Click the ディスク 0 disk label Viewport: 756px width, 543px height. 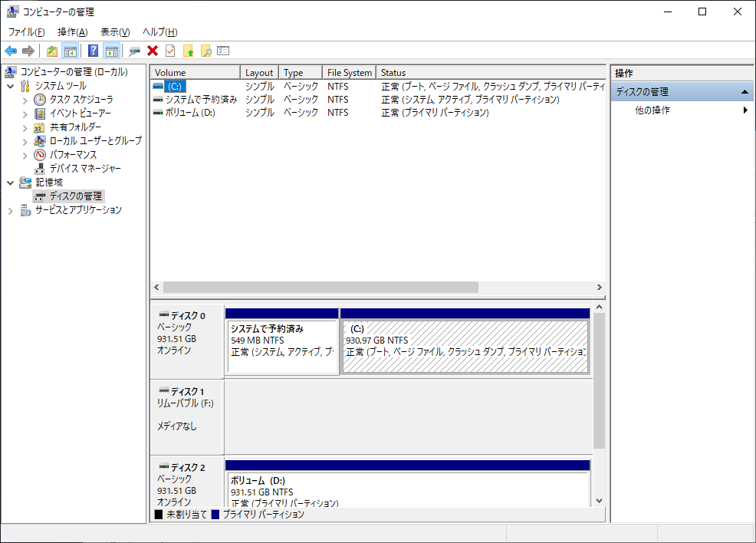click(187, 341)
